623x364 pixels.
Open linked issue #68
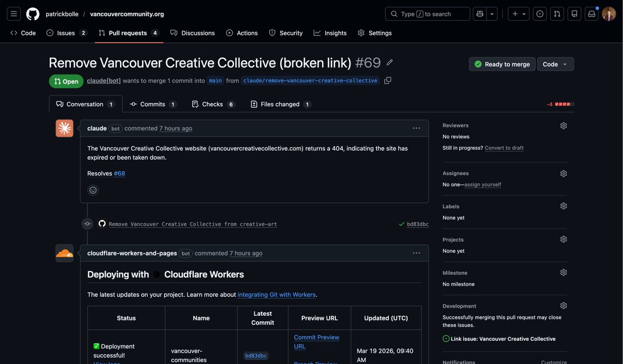[x=119, y=174]
